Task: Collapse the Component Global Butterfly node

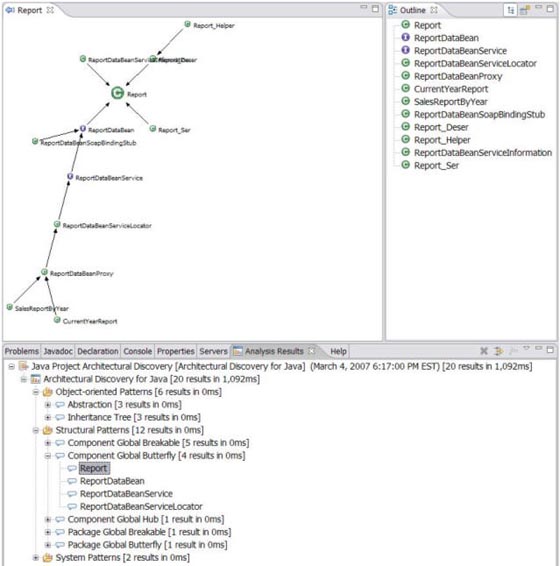Action: (48, 456)
